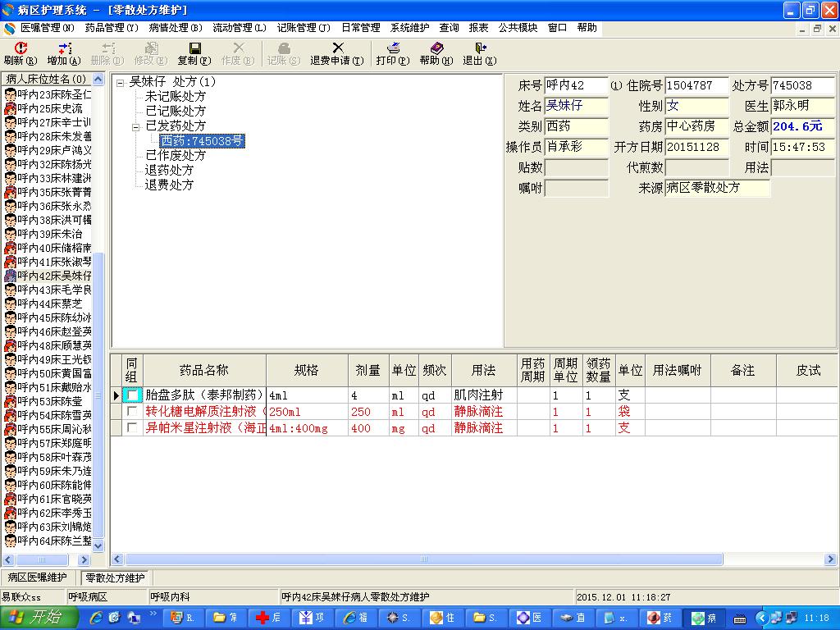This screenshot has height=630, width=840.
Task: Switch to the 零散处方维护 tab
Action: [115, 578]
